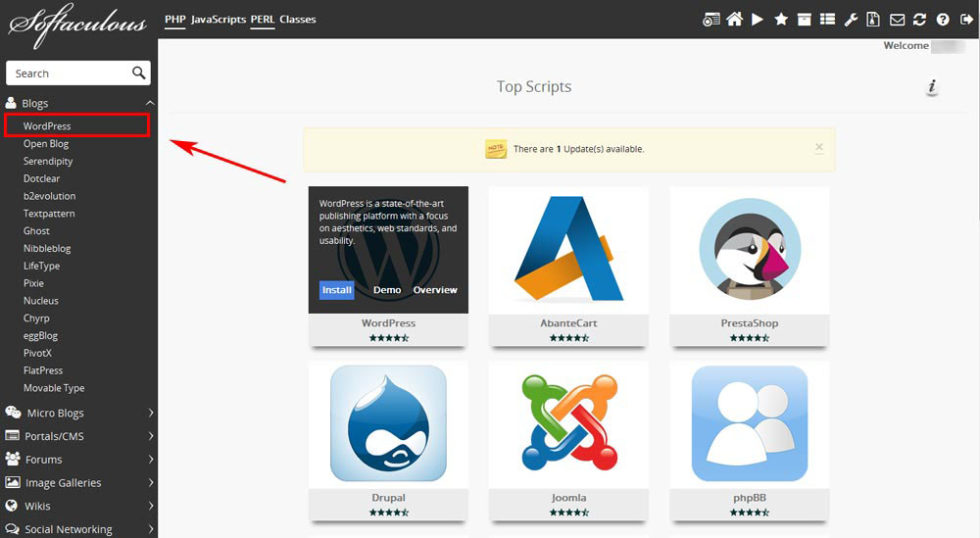Select eggBlog in the sidebar

(40, 335)
